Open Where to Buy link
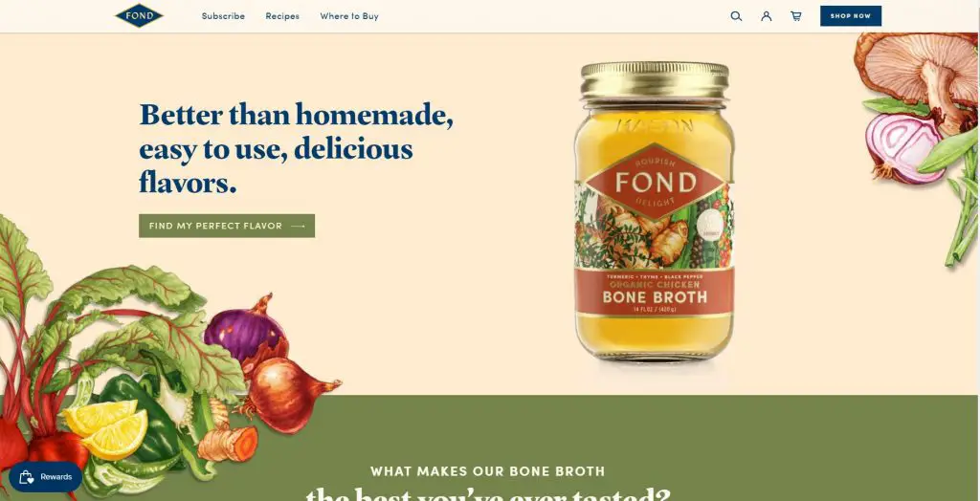The width and height of the screenshot is (980, 501). [349, 16]
